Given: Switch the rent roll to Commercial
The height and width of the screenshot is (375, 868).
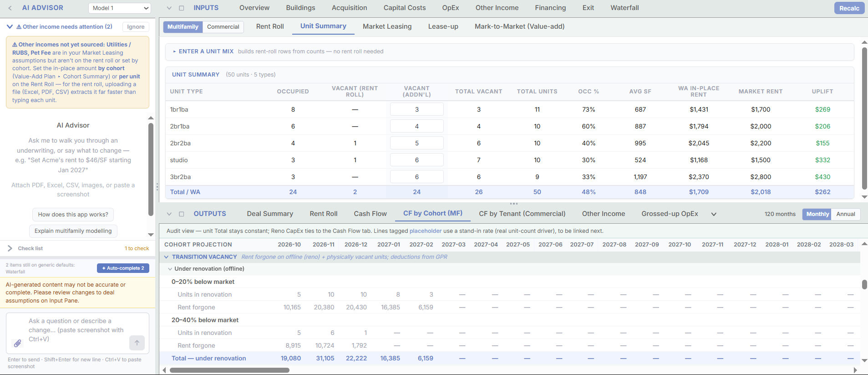Looking at the screenshot, I should 223,27.
